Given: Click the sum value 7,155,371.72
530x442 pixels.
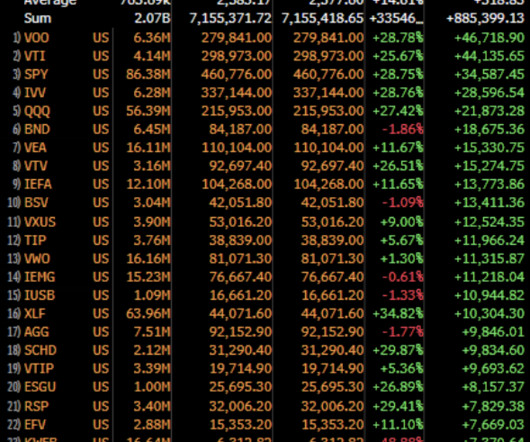Looking at the screenshot, I should coord(230,18).
